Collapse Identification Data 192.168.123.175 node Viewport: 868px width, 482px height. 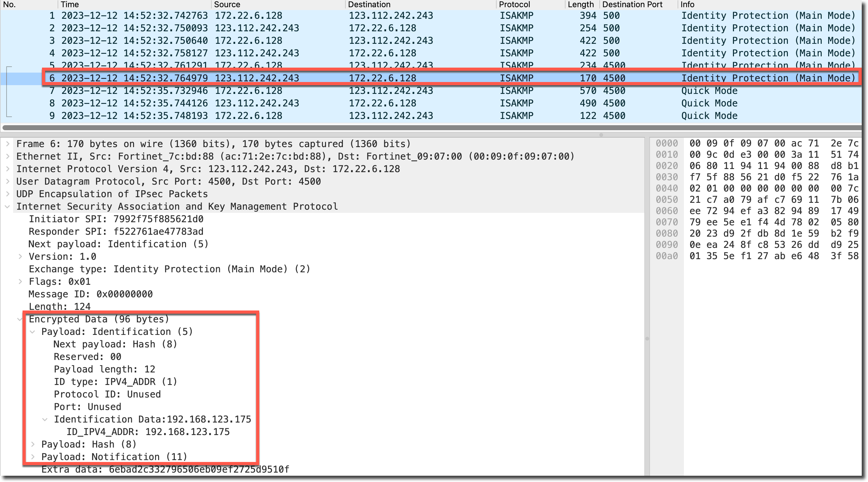(x=45, y=419)
